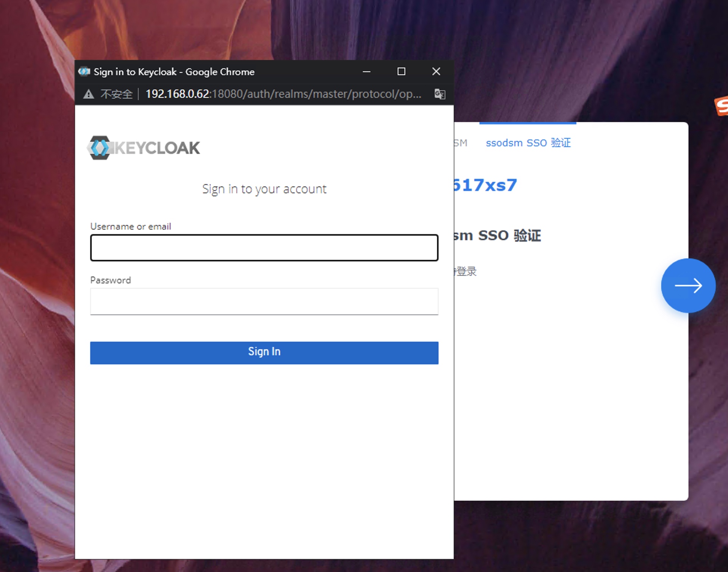Select the 192.168.0.62 URL address text
Image resolution: width=728 pixels, height=572 pixels.
(x=283, y=94)
